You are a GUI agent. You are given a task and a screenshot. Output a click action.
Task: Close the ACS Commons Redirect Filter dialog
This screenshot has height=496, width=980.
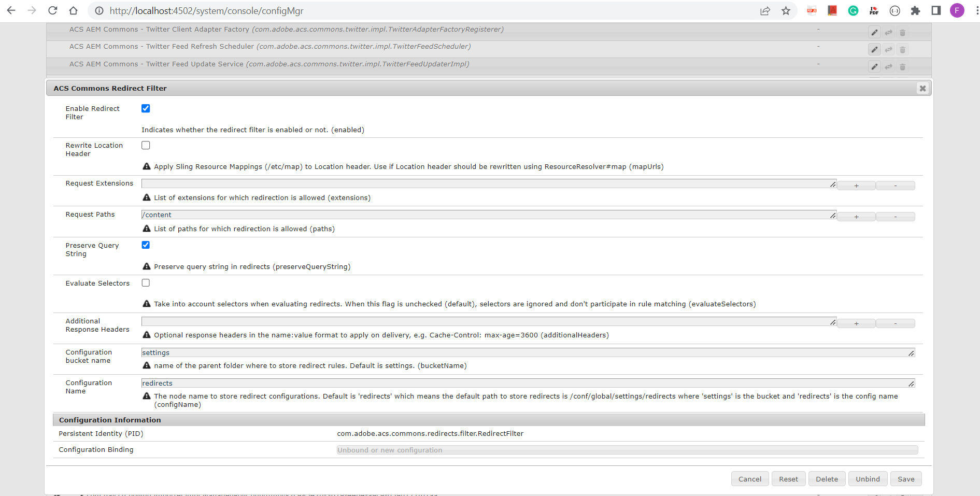922,88
